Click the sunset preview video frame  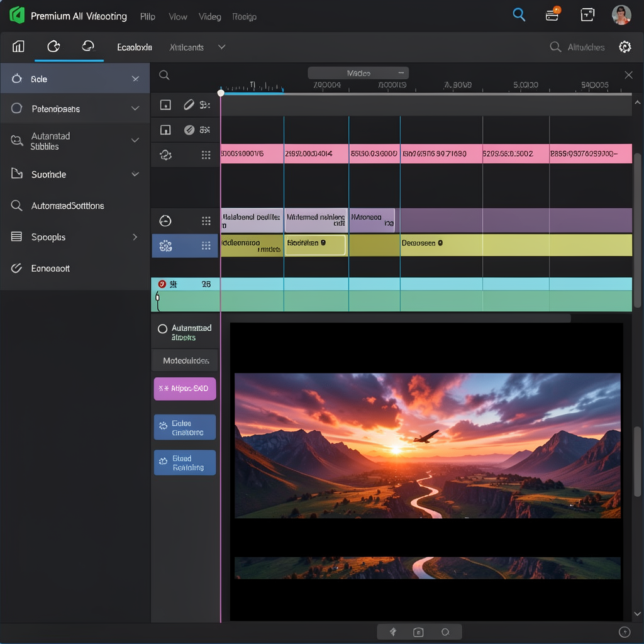tap(427, 445)
